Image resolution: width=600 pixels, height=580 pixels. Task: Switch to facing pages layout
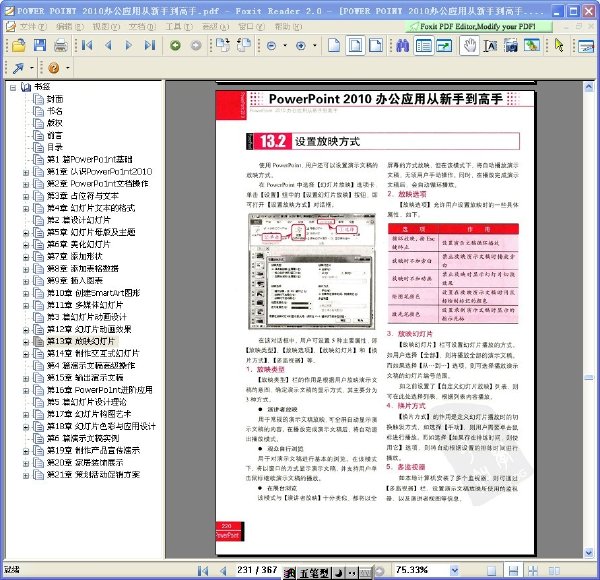pyautogui.click(x=533, y=571)
